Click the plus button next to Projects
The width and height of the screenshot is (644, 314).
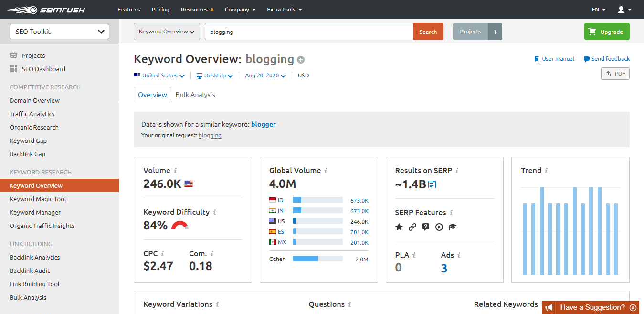[495, 32]
